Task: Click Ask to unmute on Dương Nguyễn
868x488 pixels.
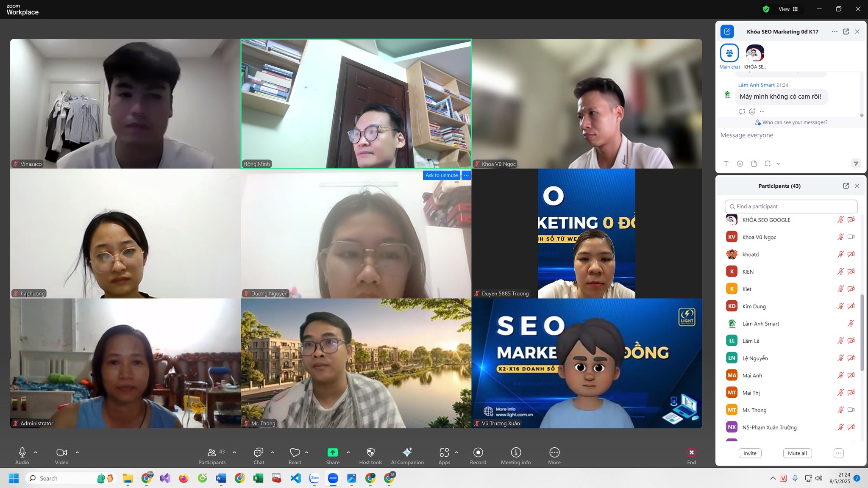Action: point(442,175)
